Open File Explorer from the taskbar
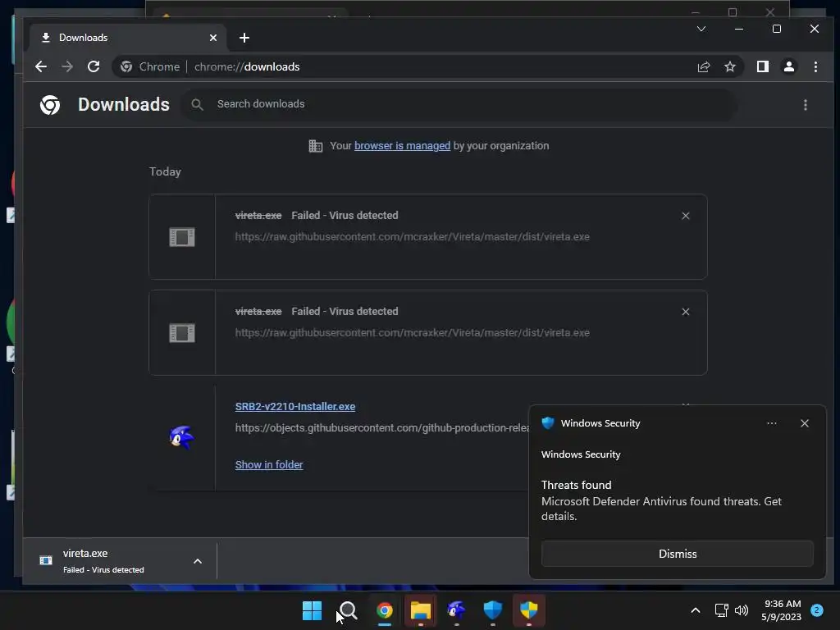840x630 pixels. (x=421, y=610)
